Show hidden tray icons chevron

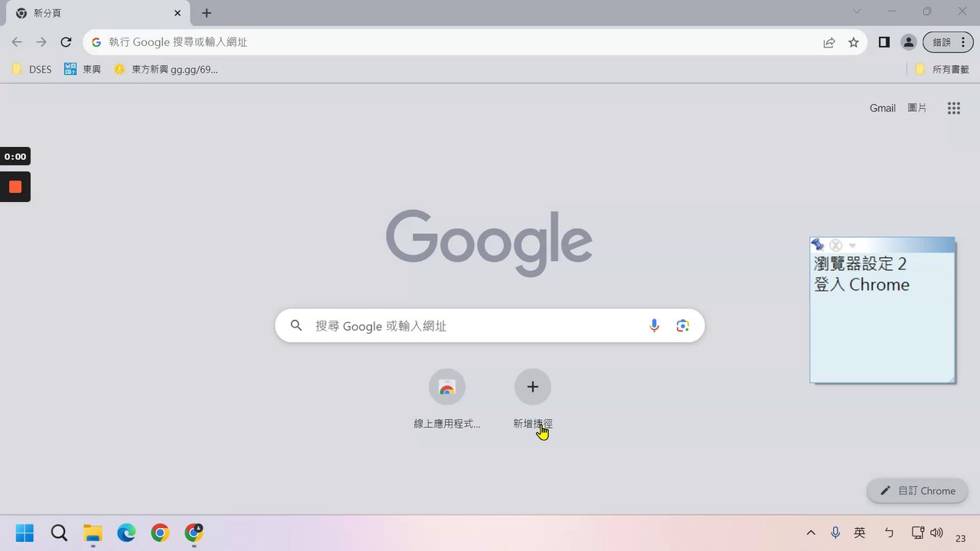pyautogui.click(x=811, y=533)
